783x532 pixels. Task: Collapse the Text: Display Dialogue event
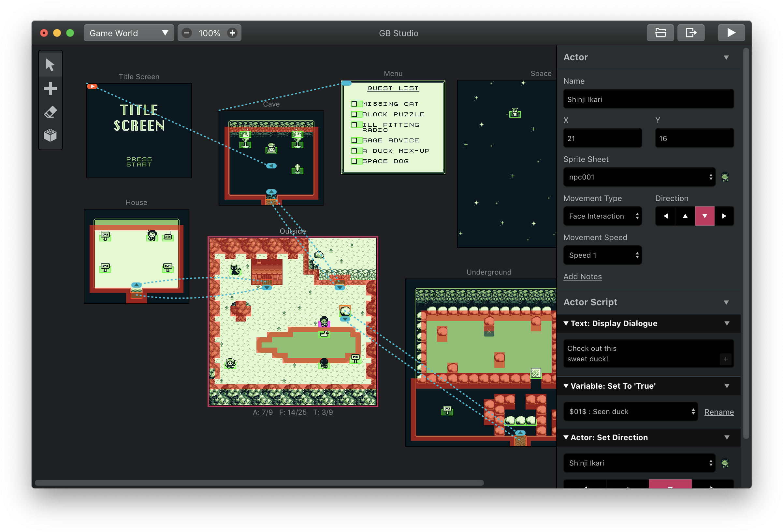(566, 323)
